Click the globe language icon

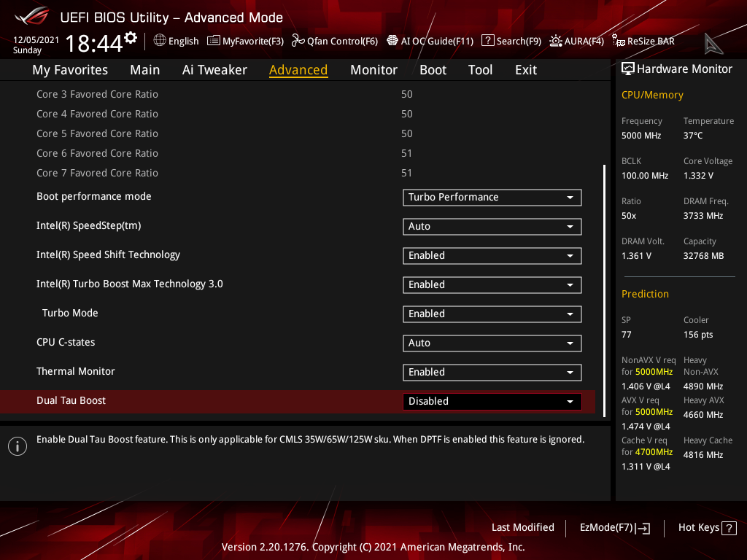(x=160, y=41)
